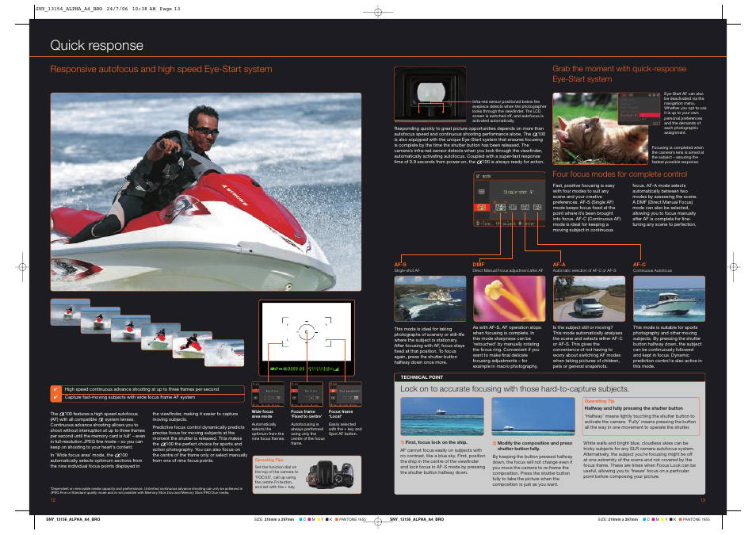Click the camera eyepiece image
Viewport: 756px width, 535px height.
click(430, 94)
